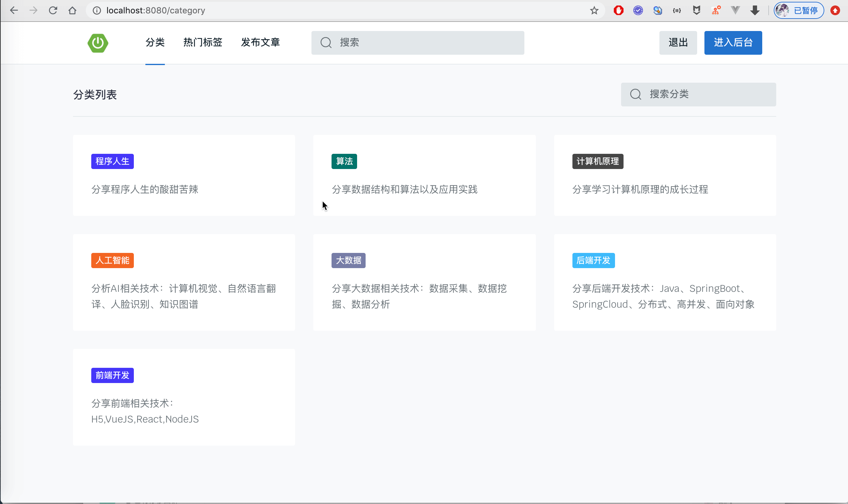The height and width of the screenshot is (504, 848).
Task: Click the site info icon in address bar
Action: [97, 11]
